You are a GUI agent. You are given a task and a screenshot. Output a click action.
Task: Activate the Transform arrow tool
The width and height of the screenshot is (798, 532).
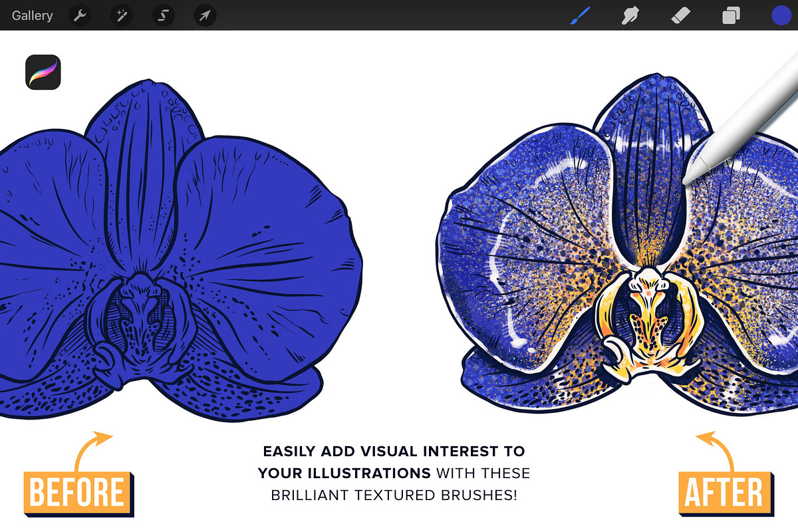(x=205, y=15)
